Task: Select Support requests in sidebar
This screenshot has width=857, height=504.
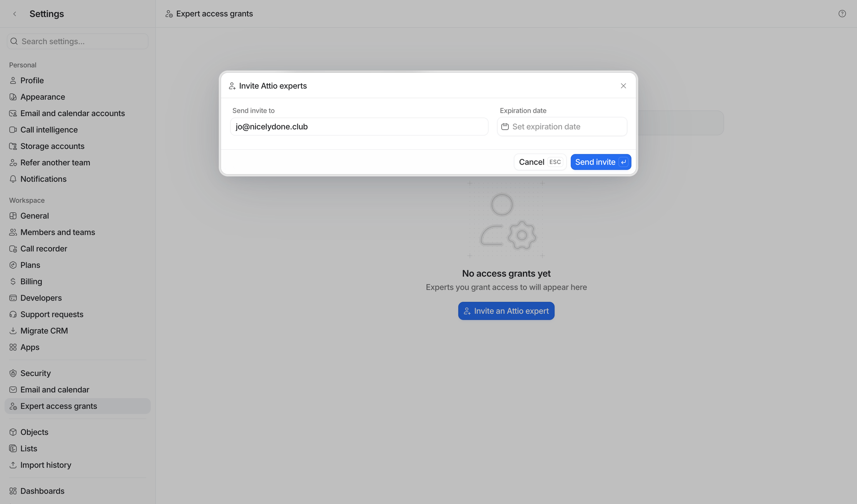Action: [x=77, y=314]
